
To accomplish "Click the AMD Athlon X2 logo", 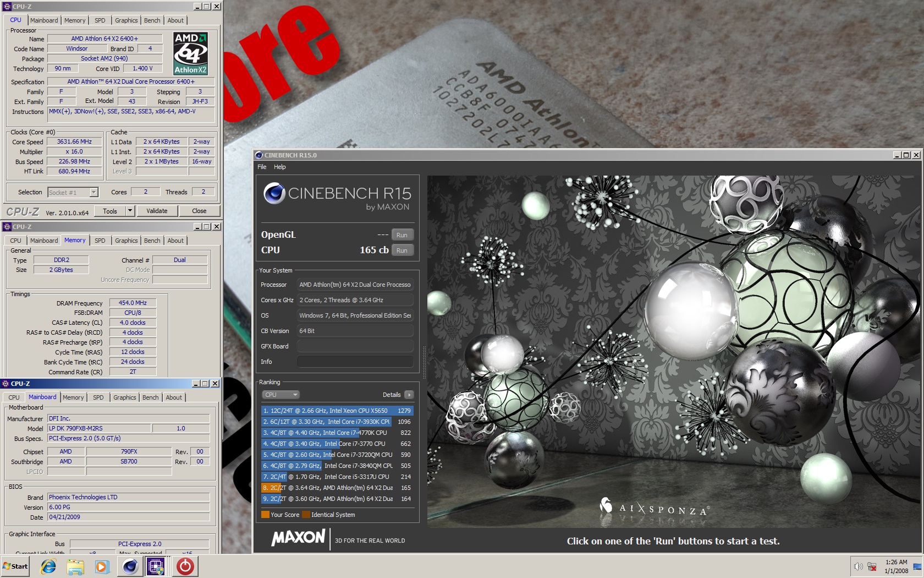I will pos(190,53).
